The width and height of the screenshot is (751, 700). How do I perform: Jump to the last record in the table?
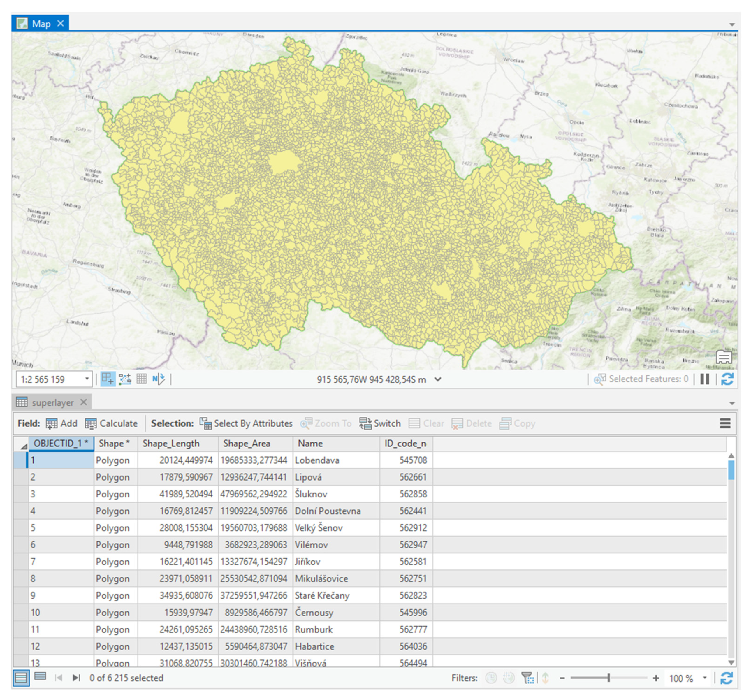tap(75, 678)
